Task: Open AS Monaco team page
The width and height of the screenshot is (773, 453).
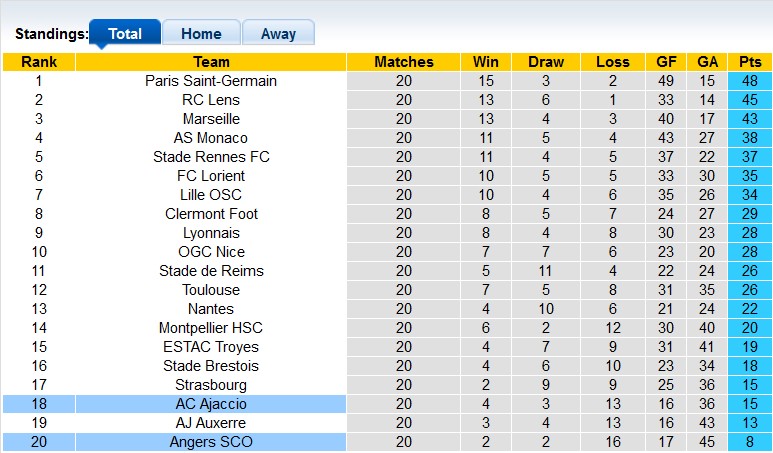Action: point(211,138)
